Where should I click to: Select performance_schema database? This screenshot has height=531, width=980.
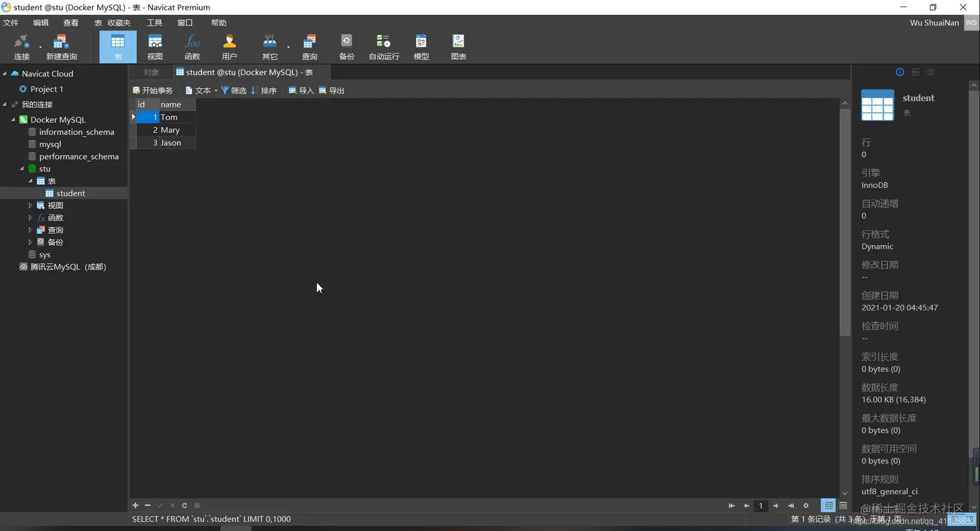[x=78, y=156]
